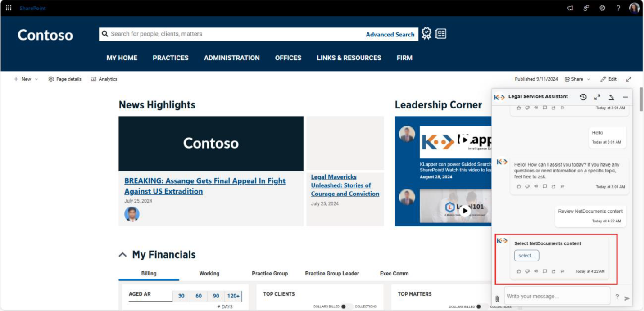Click the send arrow in chat

click(x=626, y=298)
